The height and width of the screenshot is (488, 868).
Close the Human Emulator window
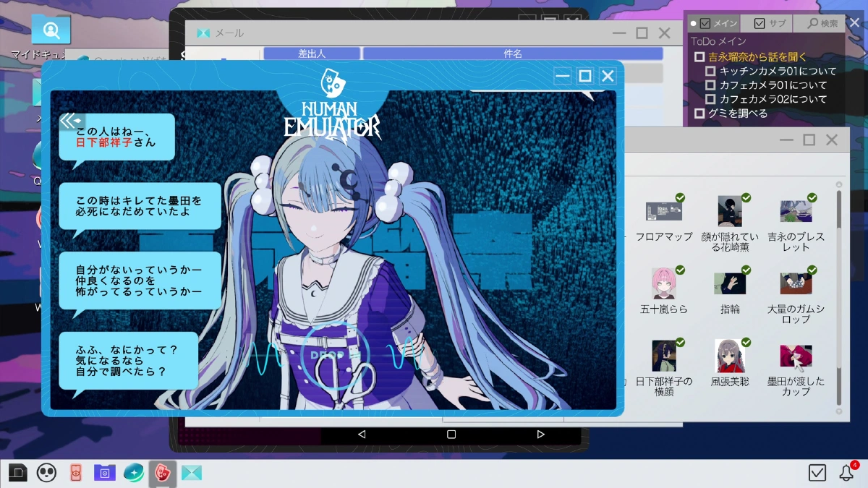coord(608,76)
